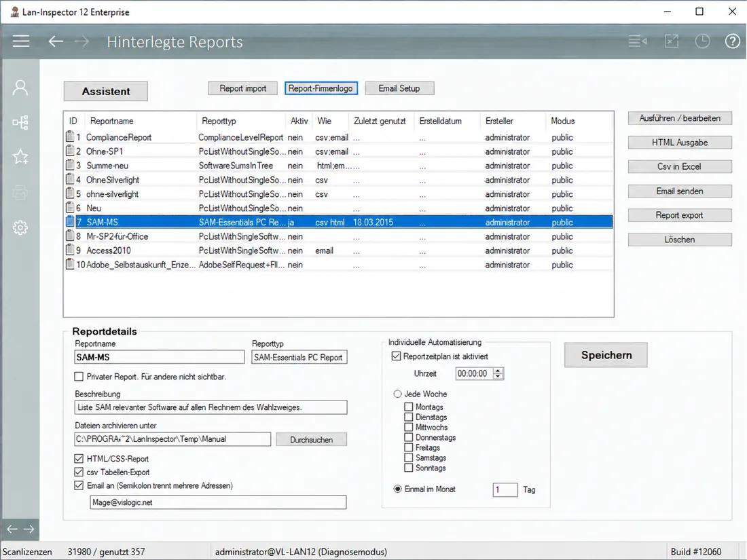The width and height of the screenshot is (747, 560).
Task: Click the Löschen button
Action: tap(680, 240)
